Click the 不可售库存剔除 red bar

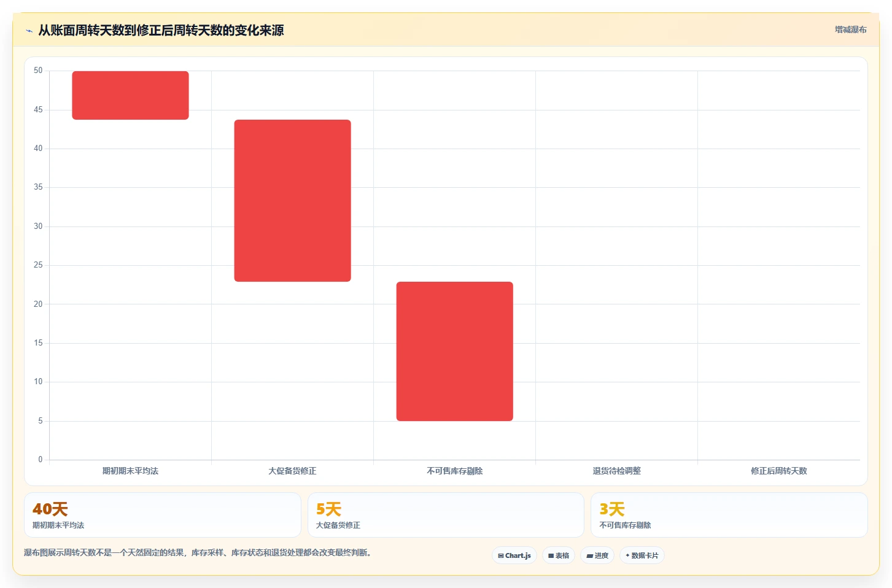[x=454, y=351]
